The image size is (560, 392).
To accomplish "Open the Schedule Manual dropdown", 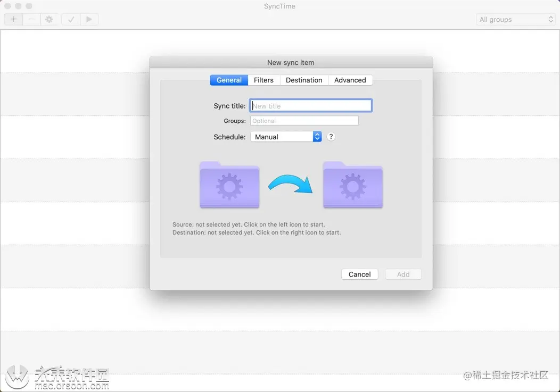I will click(286, 137).
